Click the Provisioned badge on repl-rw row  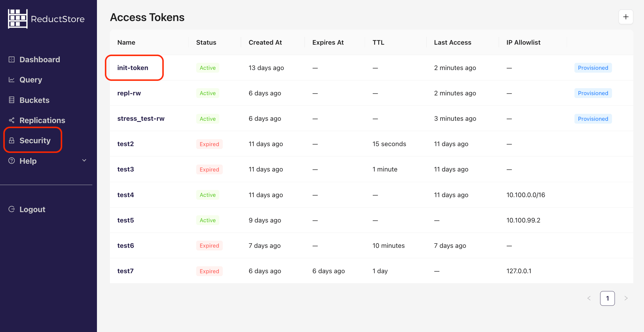coord(593,93)
